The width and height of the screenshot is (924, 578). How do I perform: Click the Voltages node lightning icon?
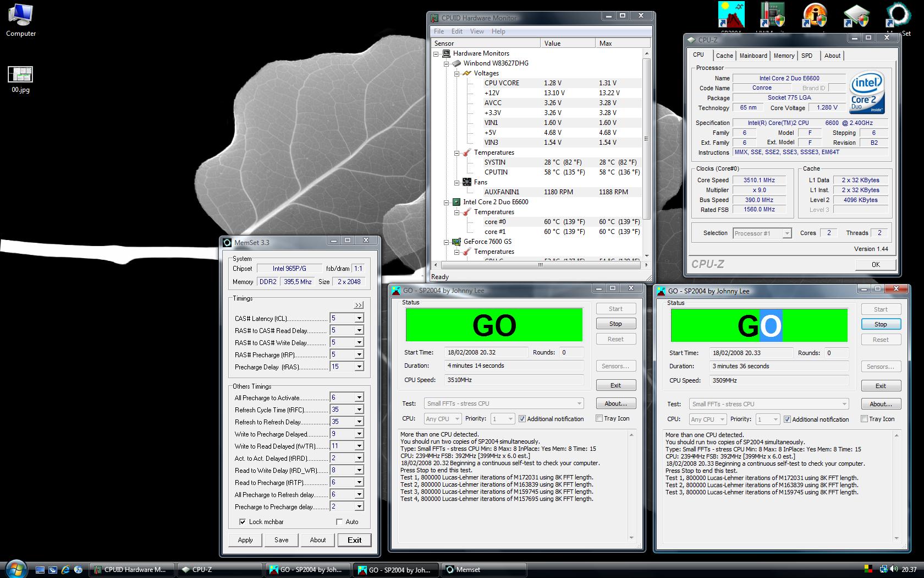point(467,73)
